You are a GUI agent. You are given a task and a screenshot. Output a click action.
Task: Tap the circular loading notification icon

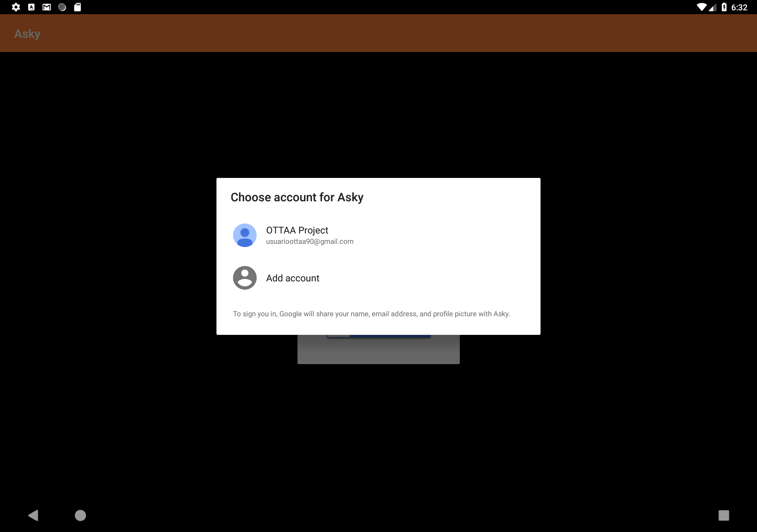tap(62, 7)
